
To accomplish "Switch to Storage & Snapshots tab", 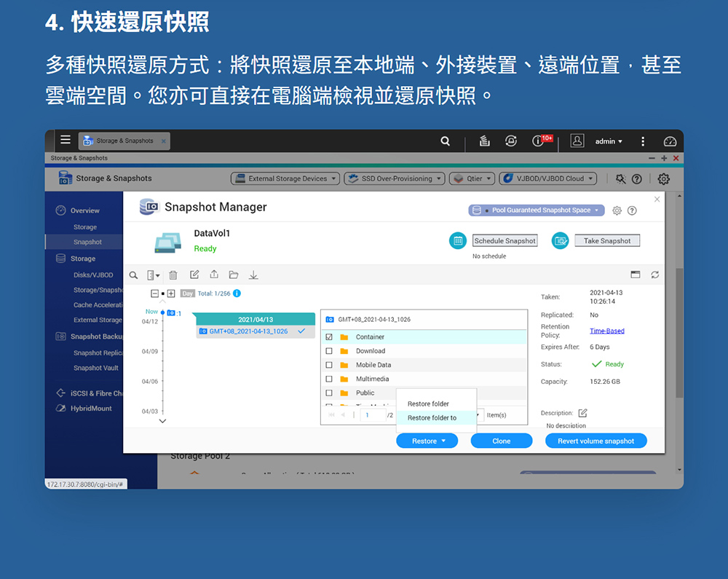I will pyautogui.click(x=124, y=141).
